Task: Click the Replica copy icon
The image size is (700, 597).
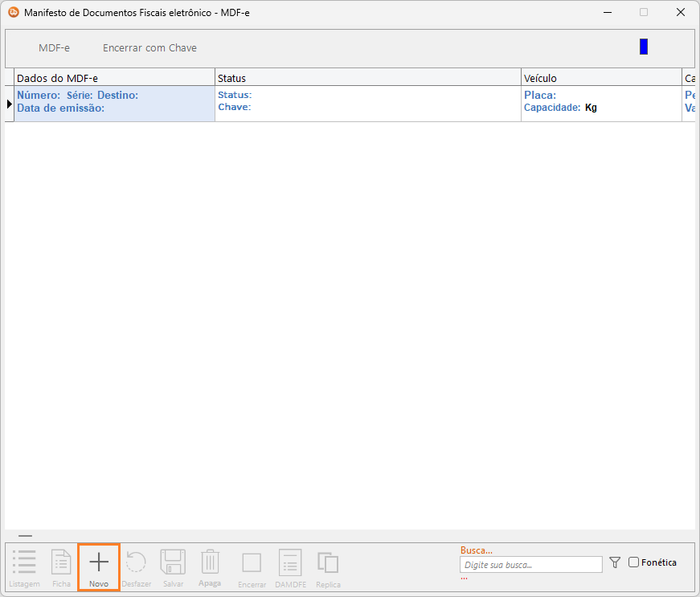Action: coord(328,562)
